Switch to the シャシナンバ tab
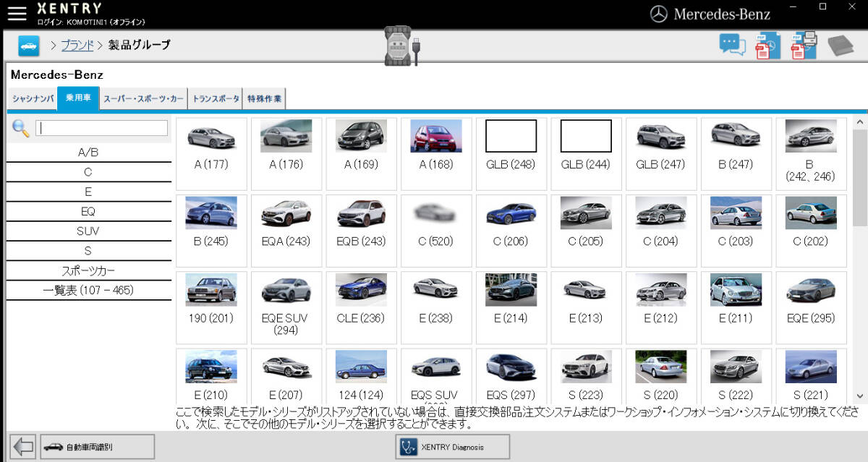Screen dimensions: 868x462 point(33,99)
